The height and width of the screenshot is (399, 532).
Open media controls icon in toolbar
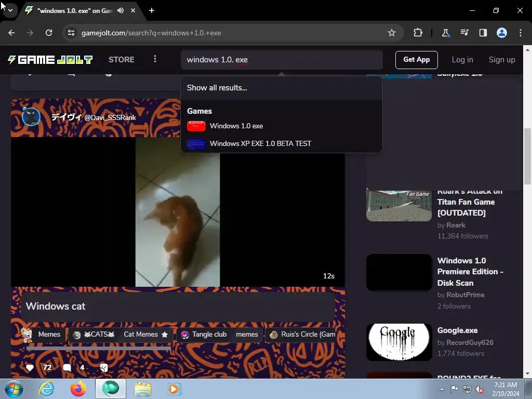pyautogui.click(x=464, y=33)
